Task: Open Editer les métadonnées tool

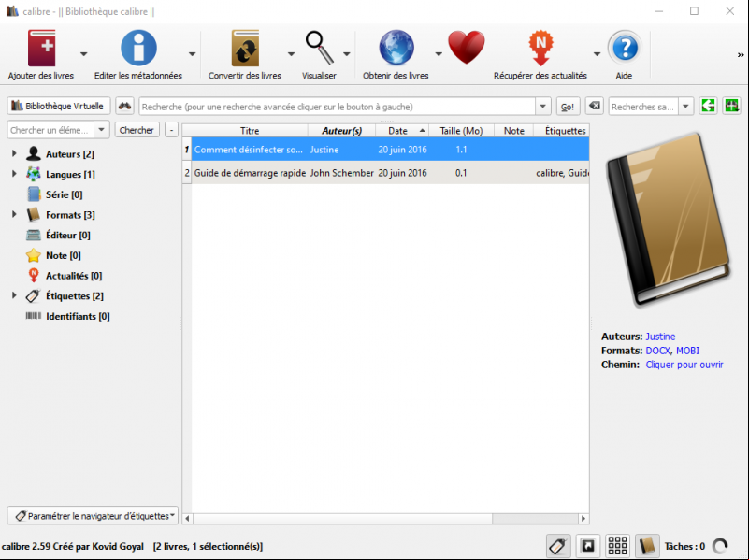Action: pyautogui.click(x=138, y=48)
